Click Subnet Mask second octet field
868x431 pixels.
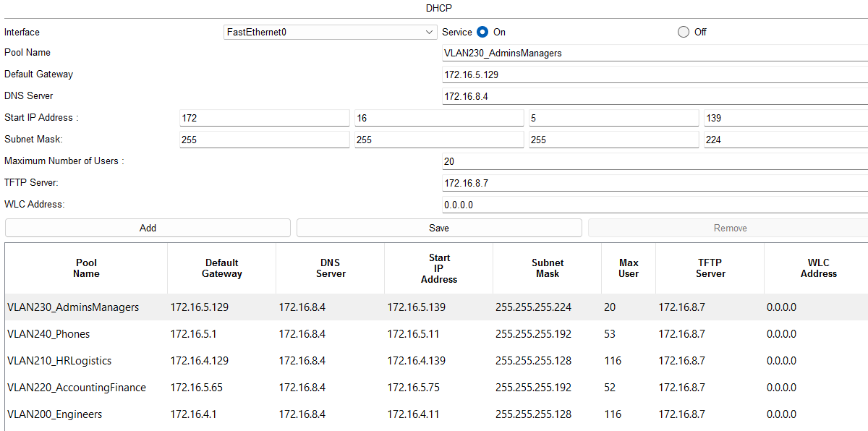point(438,140)
